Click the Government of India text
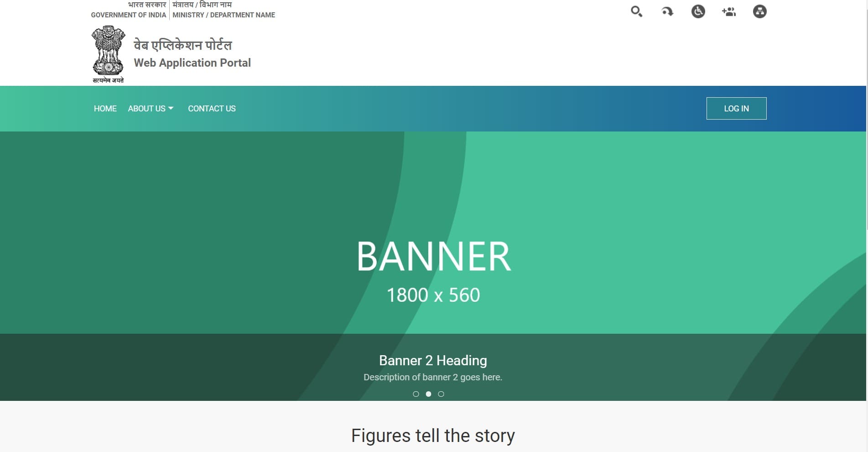This screenshot has width=868, height=452. pos(128,15)
